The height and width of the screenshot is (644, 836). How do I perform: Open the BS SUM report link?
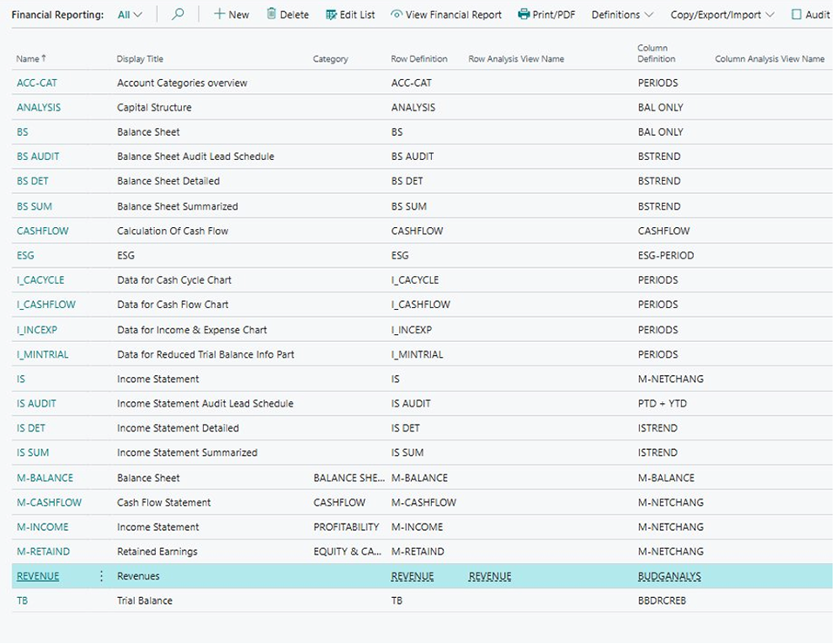(34, 206)
